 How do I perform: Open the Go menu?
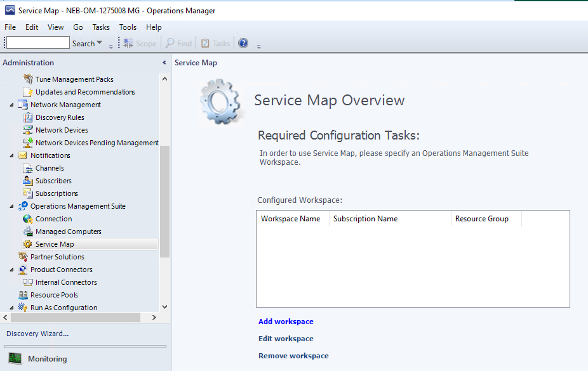[78, 27]
